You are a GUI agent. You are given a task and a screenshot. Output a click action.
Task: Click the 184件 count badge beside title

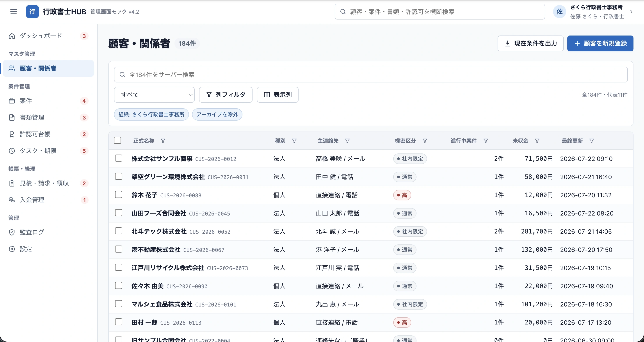pos(187,43)
